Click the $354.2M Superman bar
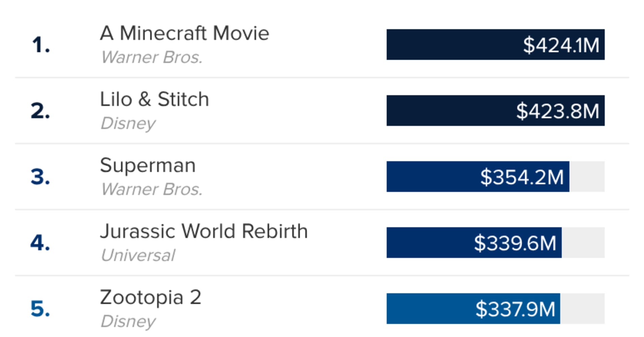Screen dimensions: 644x337 click(477, 177)
